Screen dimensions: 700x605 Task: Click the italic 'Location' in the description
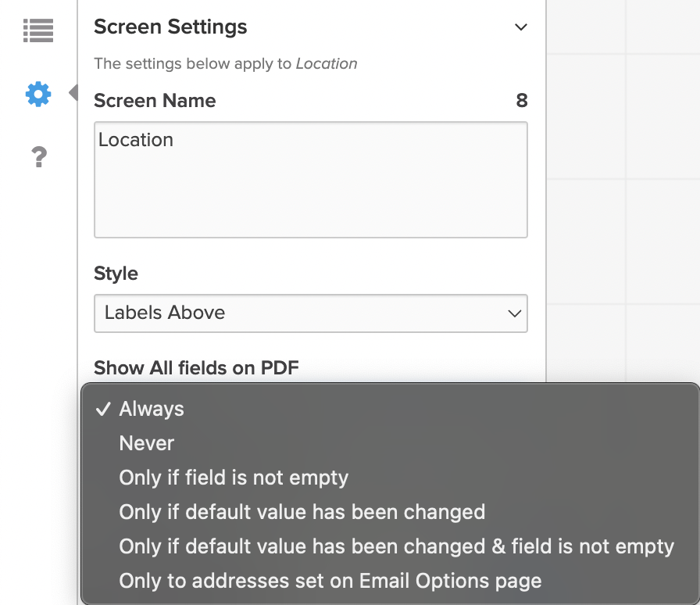(327, 63)
